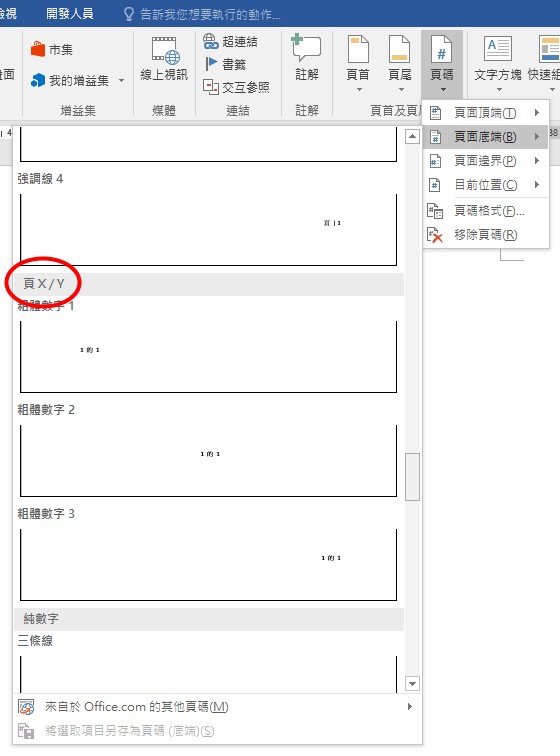The image size is (560, 756).
Task: Click the 粗體數字 3 label text
Action: [x=46, y=514]
